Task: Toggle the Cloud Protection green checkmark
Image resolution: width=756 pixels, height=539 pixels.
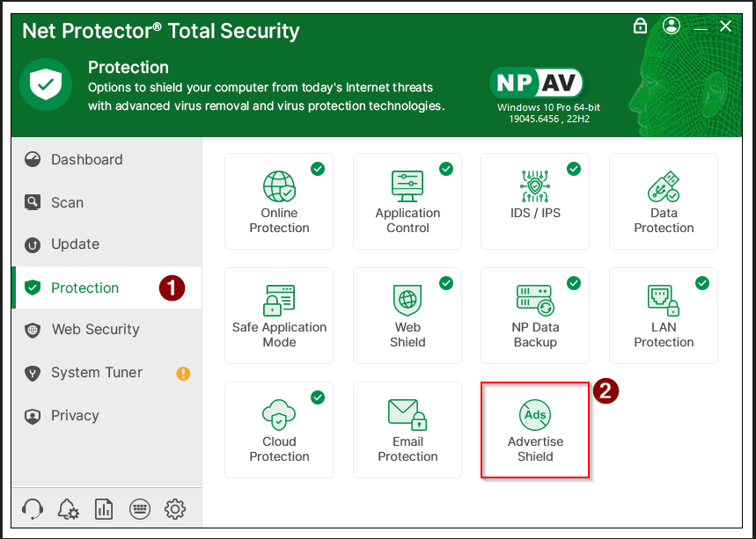Action: [x=318, y=397]
